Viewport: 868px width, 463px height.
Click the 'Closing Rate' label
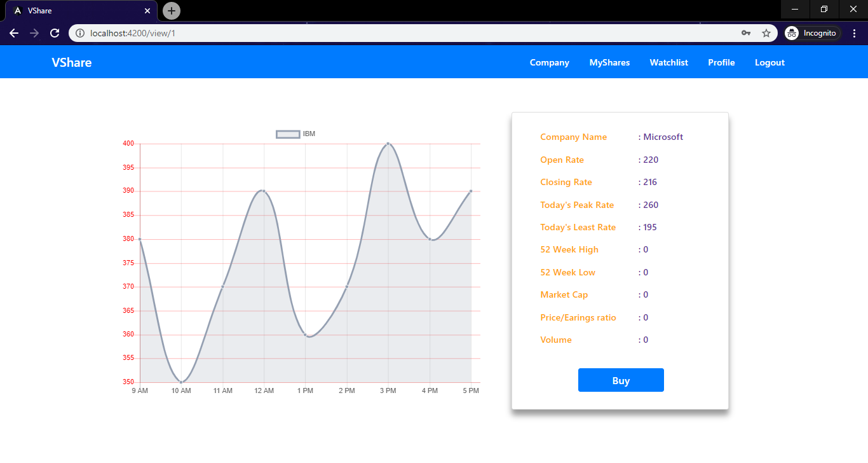(x=566, y=182)
